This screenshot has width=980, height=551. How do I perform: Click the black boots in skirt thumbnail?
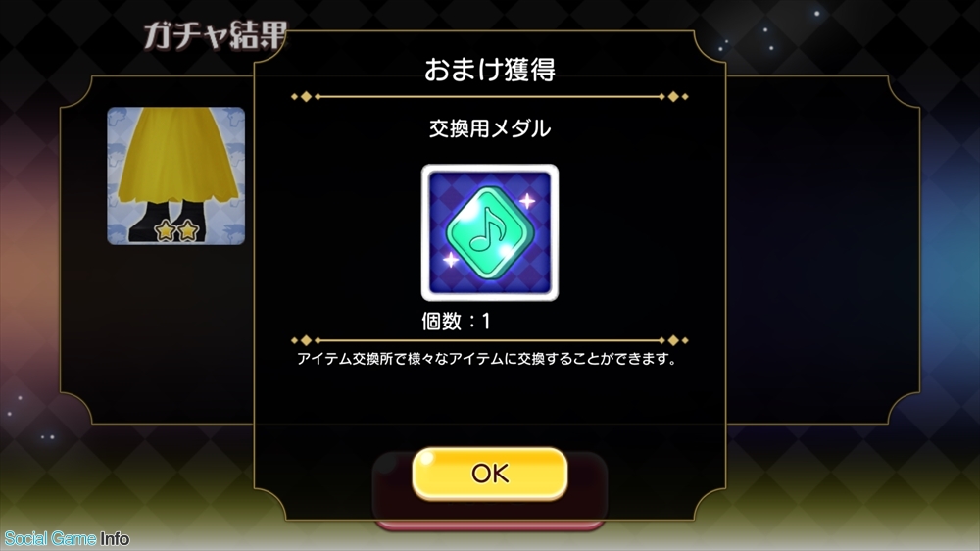[x=166, y=222]
